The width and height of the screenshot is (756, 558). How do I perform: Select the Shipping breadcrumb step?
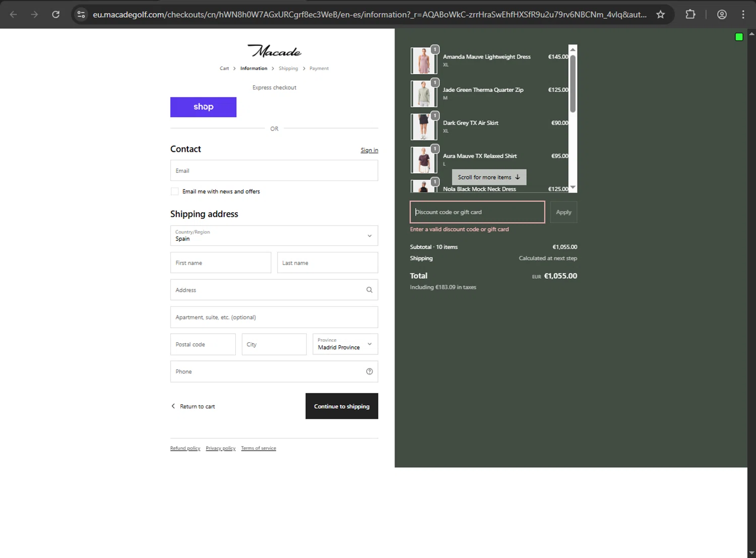pos(288,69)
